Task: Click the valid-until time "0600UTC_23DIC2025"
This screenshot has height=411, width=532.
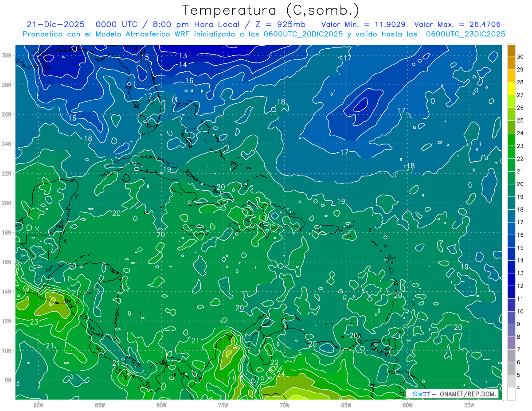Action: (465, 34)
